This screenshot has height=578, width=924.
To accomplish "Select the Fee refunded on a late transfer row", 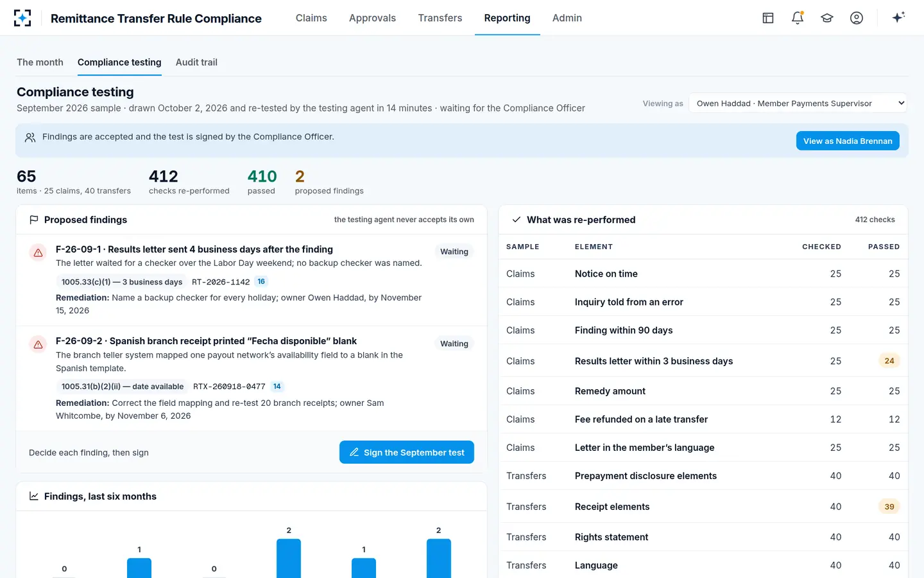I will [x=703, y=419].
